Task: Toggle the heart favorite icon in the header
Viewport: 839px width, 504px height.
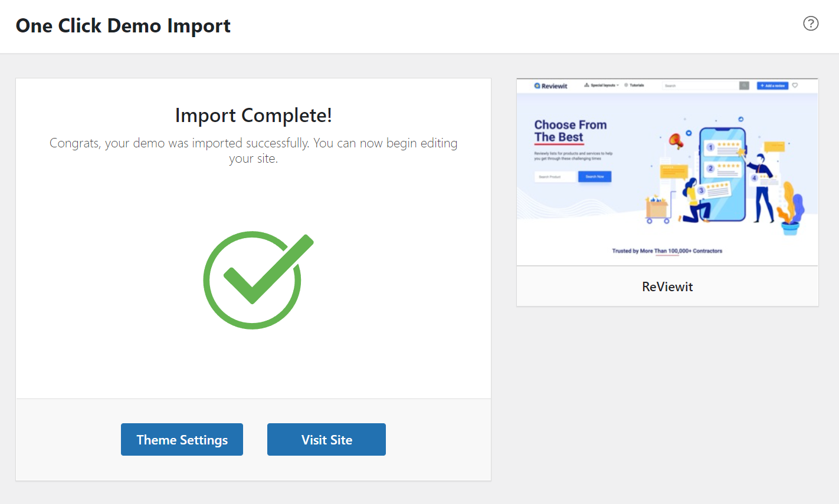Action: click(x=795, y=85)
